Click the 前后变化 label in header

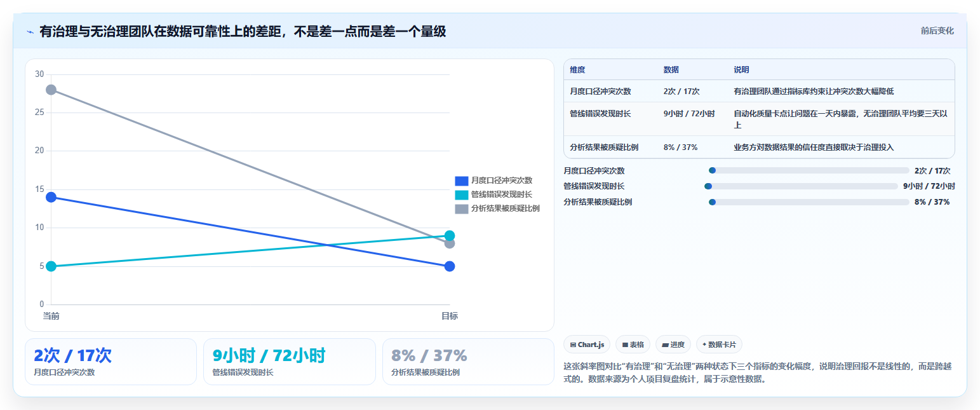937,31
